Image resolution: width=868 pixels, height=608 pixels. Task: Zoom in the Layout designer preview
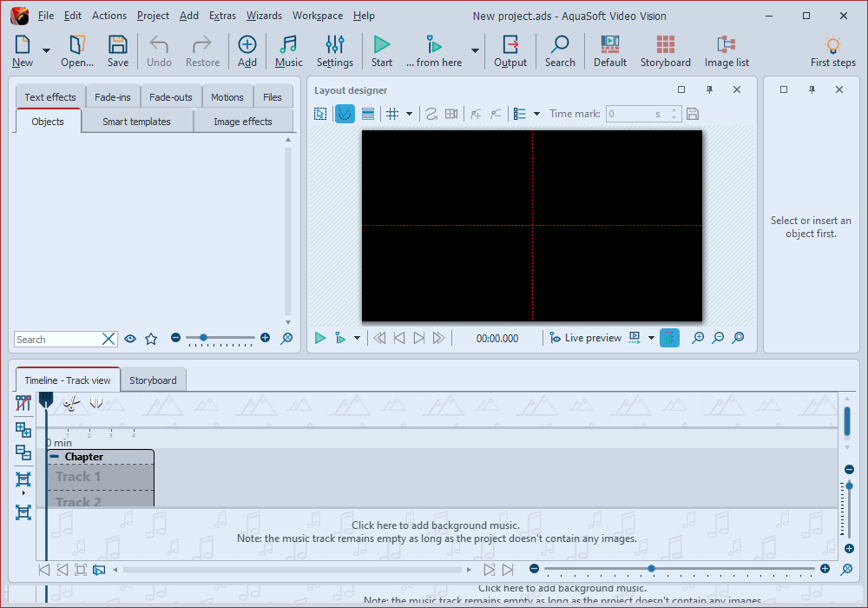[x=698, y=338]
